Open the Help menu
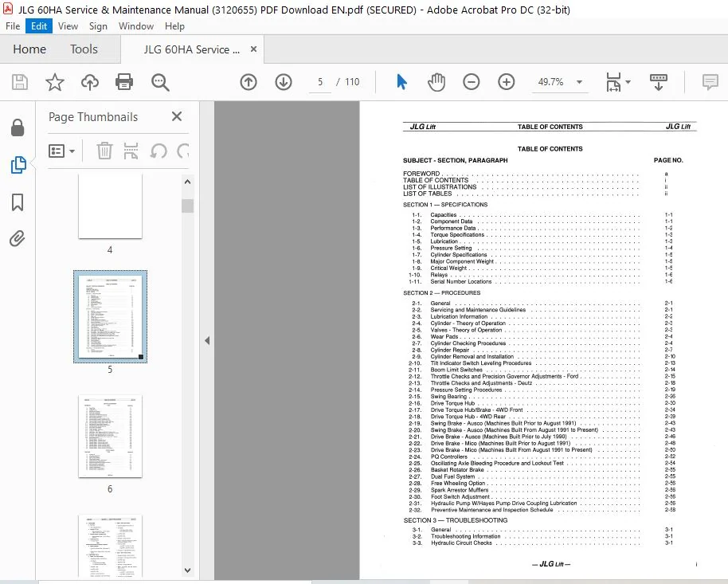The image size is (728, 584). (174, 26)
